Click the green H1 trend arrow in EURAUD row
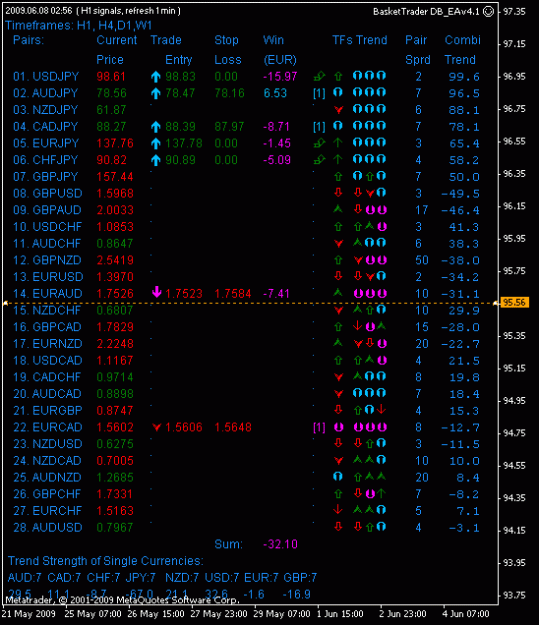 (x=338, y=292)
